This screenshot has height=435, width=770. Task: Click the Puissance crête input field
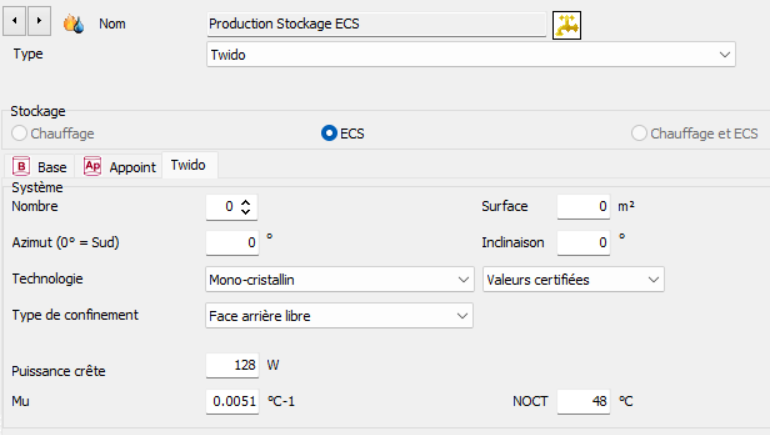pos(232,366)
